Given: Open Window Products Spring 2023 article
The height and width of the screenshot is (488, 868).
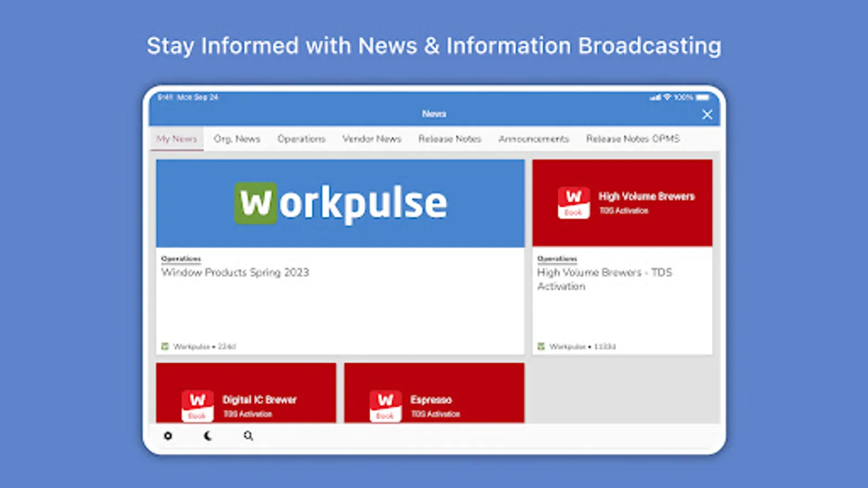Looking at the screenshot, I should [235, 272].
